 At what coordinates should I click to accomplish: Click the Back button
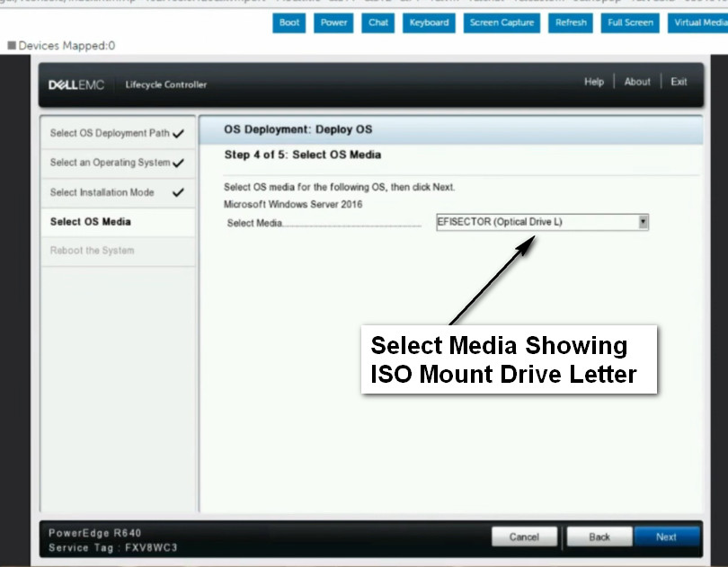[x=599, y=536]
